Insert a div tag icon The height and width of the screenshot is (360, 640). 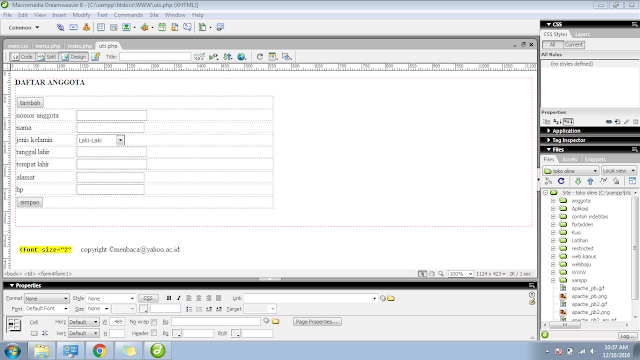114,27
